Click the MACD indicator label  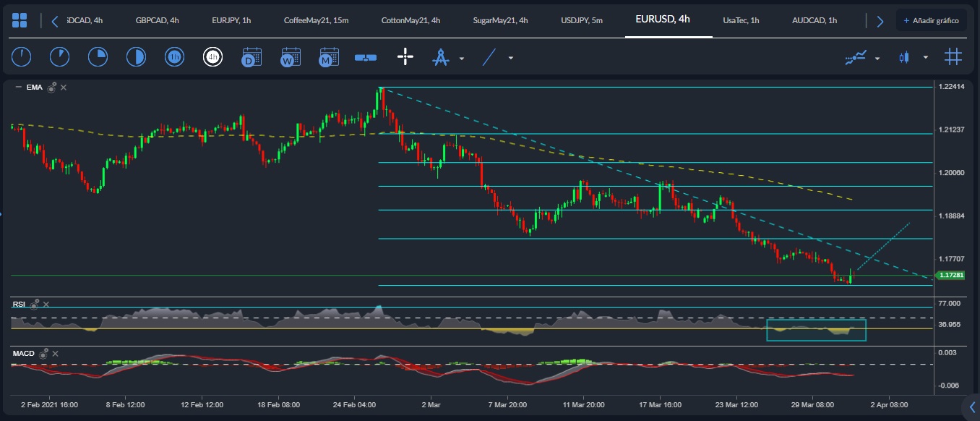24,353
